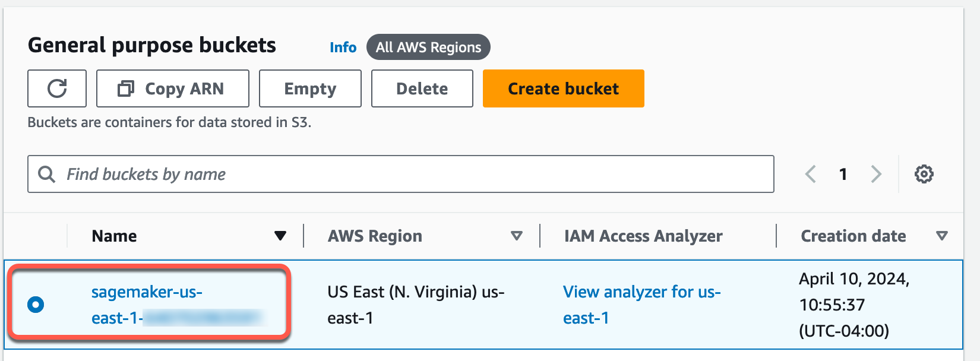Go to the previous page arrow
980x361 pixels.
point(810,174)
